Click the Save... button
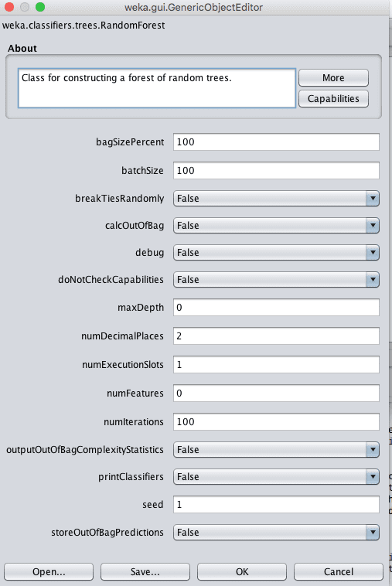 (x=145, y=572)
